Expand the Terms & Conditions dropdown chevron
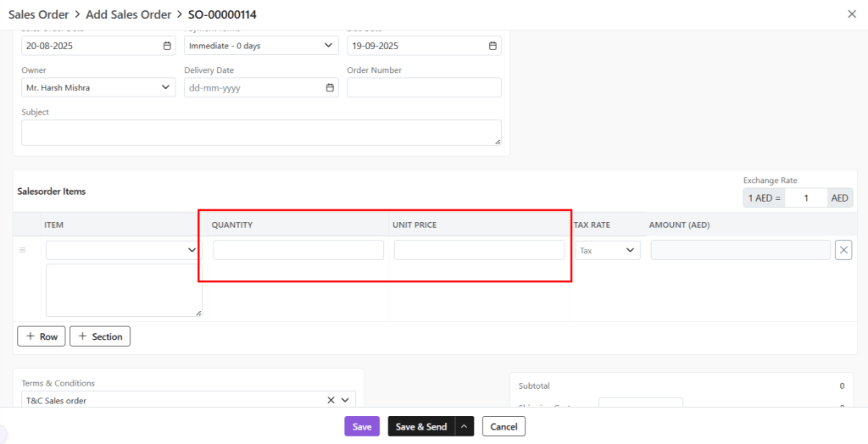The height and width of the screenshot is (444, 868). click(x=346, y=401)
